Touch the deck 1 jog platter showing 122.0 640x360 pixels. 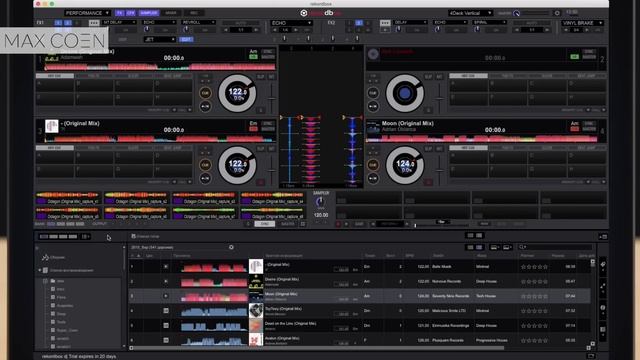(x=237, y=93)
